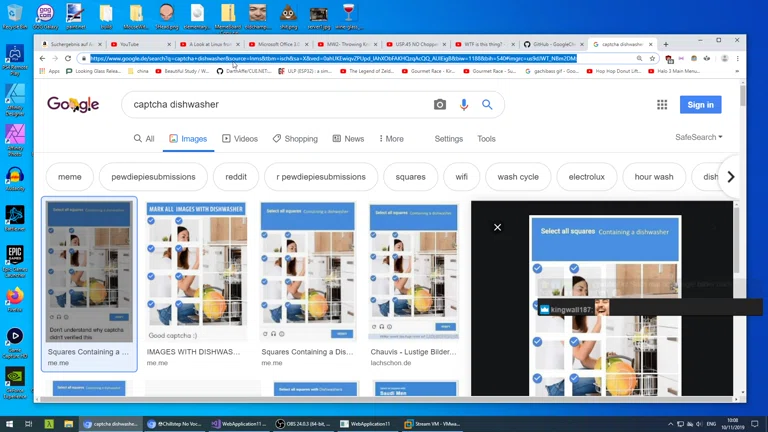The image size is (768, 432).
Task: Close the image preview panel
Action: [x=497, y=227]
